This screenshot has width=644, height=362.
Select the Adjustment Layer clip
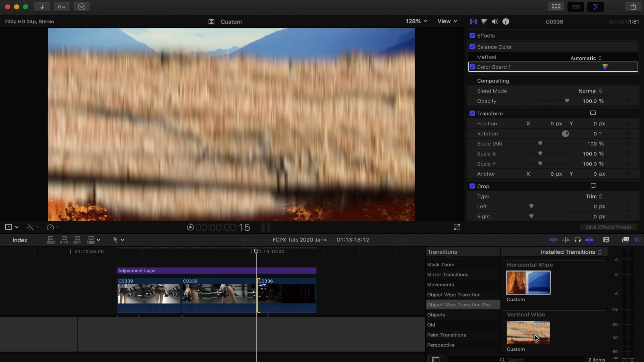tap(216, 270)
